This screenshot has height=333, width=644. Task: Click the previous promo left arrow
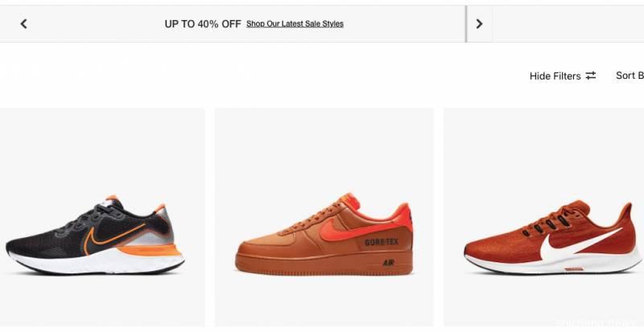pos(23,23)
